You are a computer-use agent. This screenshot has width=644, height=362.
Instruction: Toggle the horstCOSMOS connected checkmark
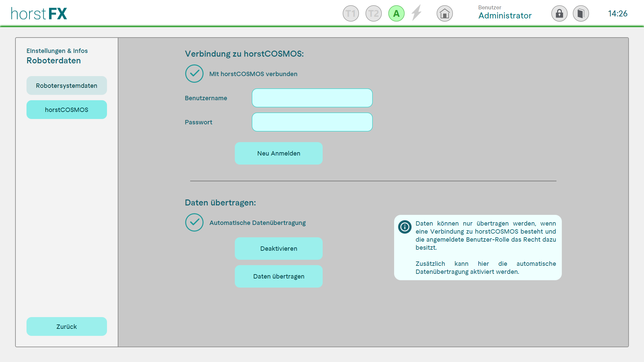tap(194, 74)
